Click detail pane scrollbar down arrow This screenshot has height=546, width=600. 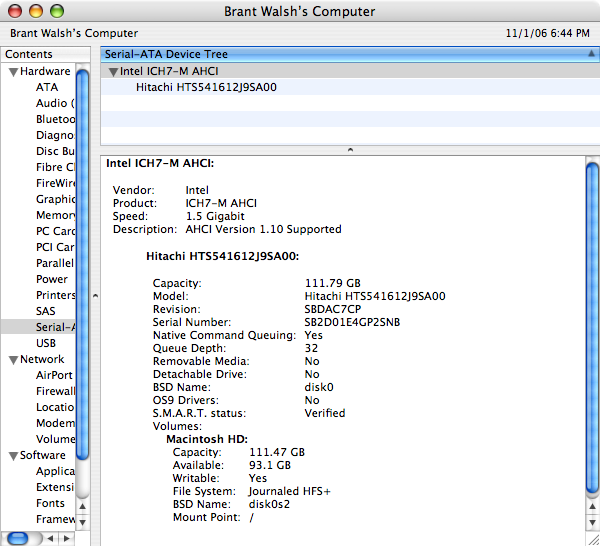pos(593,523)
